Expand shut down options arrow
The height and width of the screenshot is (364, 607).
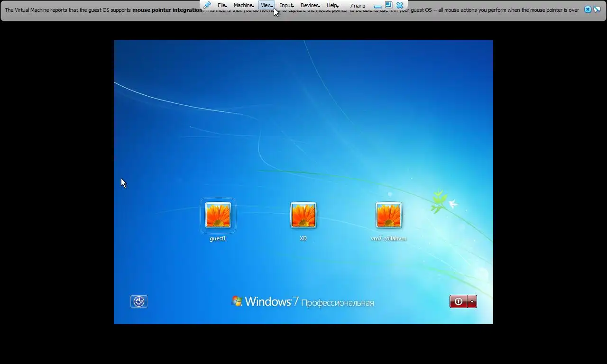point(472,301)
